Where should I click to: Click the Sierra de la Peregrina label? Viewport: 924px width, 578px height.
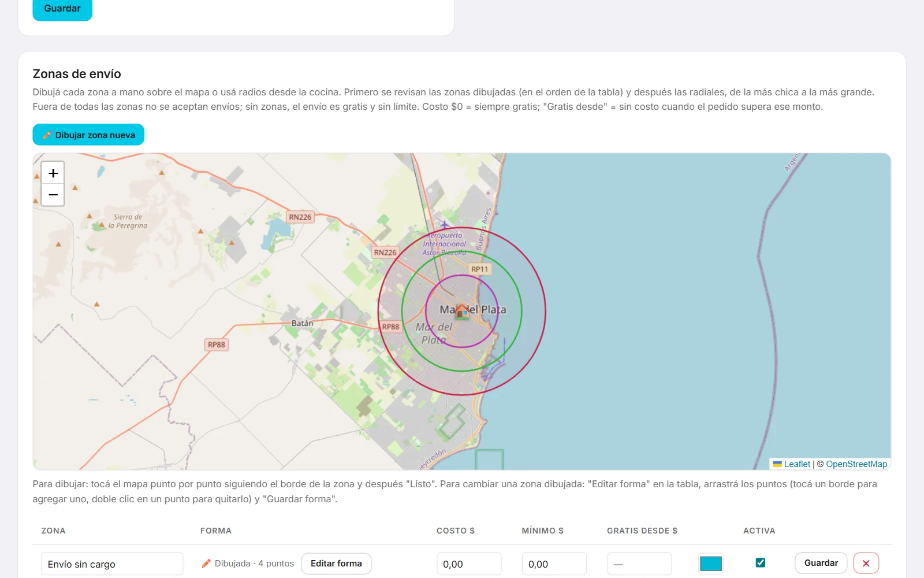(128, 221)
